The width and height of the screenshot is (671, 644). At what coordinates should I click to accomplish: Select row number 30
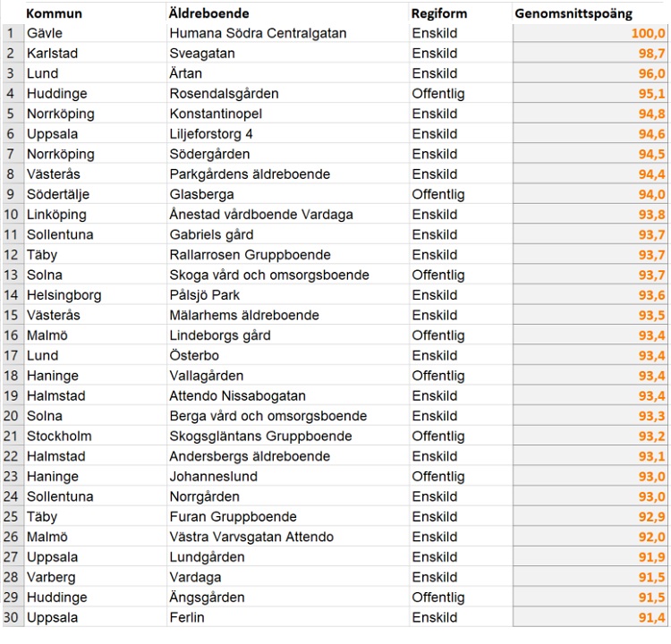[11, 617]
